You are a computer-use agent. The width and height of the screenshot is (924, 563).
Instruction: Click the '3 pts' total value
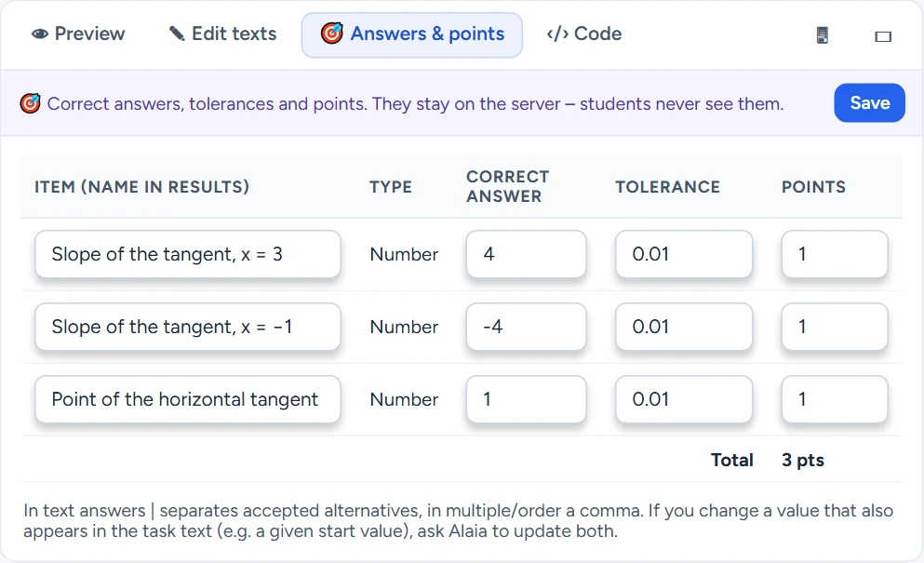[x=803, y=460]
